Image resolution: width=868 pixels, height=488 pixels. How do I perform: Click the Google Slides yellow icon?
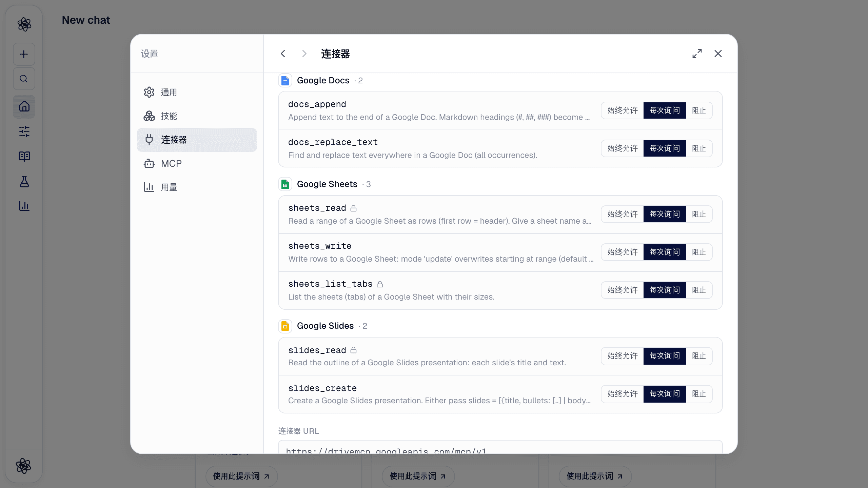[285, 326]
